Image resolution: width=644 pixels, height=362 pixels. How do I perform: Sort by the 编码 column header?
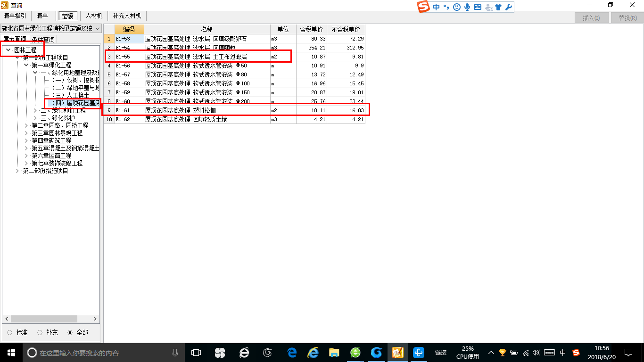(x=129, y=29)
